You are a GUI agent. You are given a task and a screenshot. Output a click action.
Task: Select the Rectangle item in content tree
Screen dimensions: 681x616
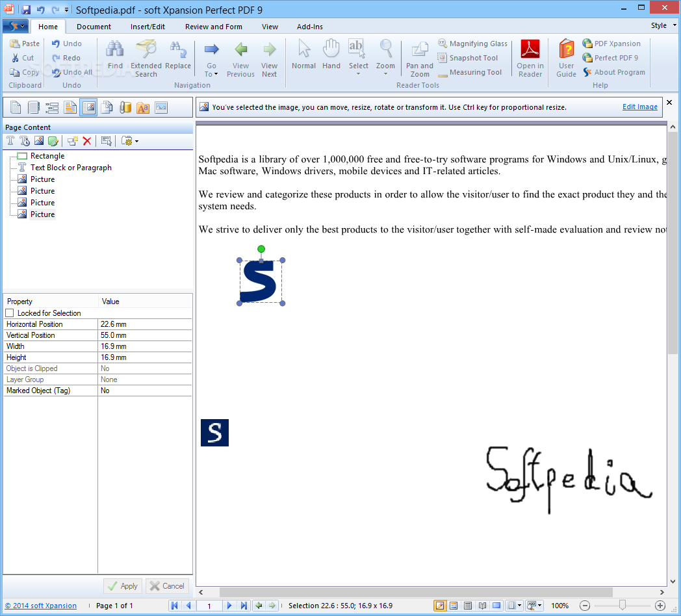click(47, 156)
